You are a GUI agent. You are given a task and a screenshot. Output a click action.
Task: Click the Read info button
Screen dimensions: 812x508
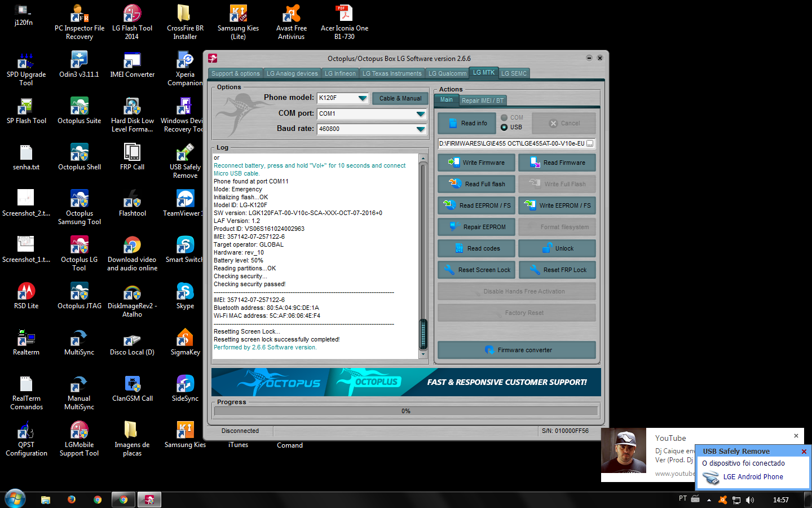(x=467, y=123)
